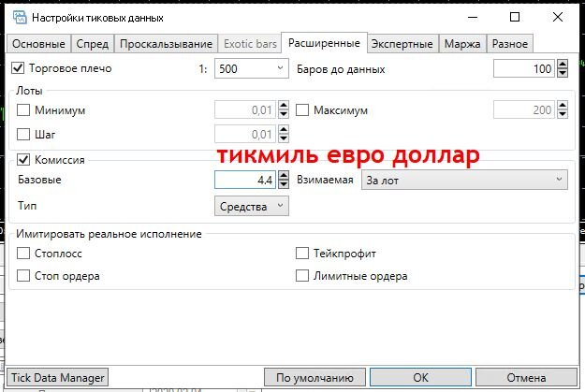Image resolution: width=585 pixels, height=392 pixels.
Task: Click the По умолчанию button
Action: [x=314, y=377]
